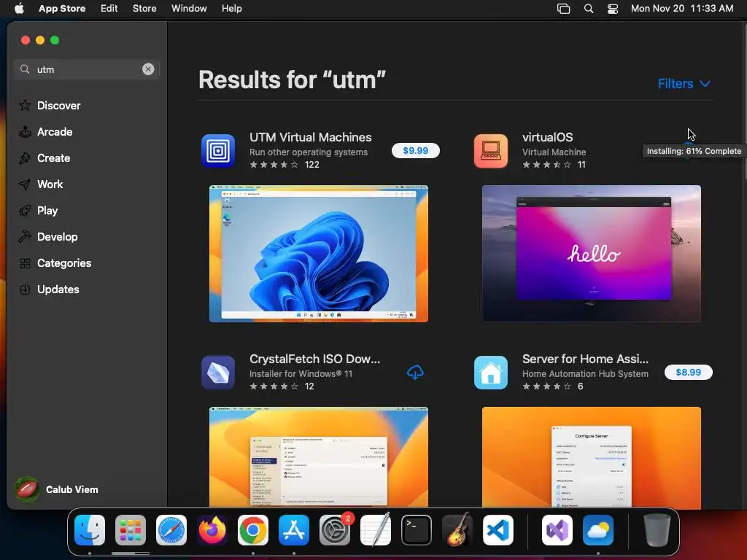The image size is (747, 560).
Task: View the CrystalFetch screenshot preview
Action: pos(319,457)
